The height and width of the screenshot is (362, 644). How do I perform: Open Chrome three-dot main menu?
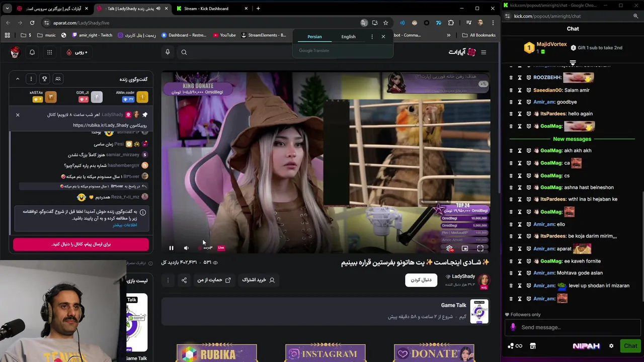(493, 23)
